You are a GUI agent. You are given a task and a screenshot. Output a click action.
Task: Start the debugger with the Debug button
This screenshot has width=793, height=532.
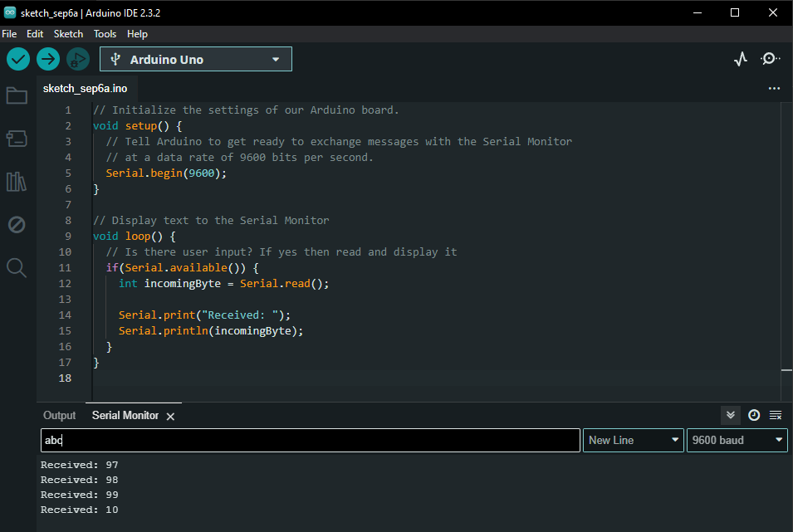pyautogui.click(x=78, y=59)
